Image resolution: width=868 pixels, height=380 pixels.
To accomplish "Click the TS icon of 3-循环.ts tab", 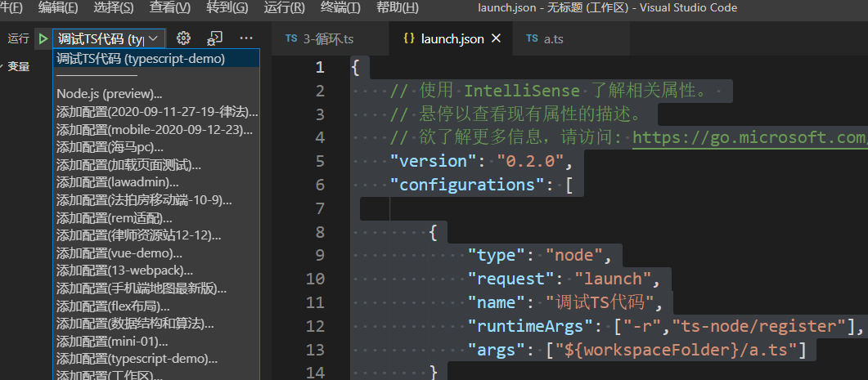I will point(291,38).
